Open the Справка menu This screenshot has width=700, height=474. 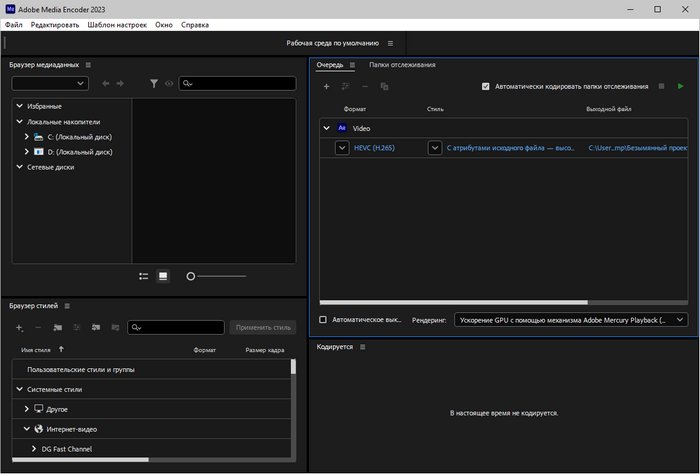(195, 25)
